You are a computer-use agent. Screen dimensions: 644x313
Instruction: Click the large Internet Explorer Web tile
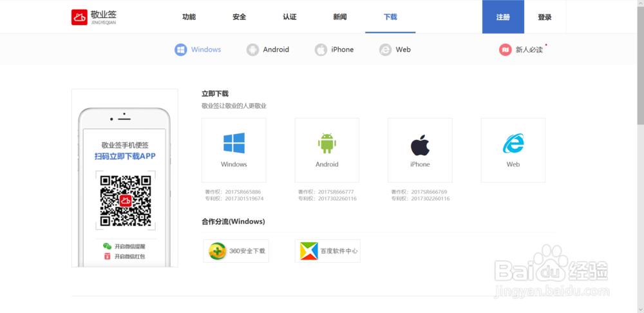(x=513, y=144)
